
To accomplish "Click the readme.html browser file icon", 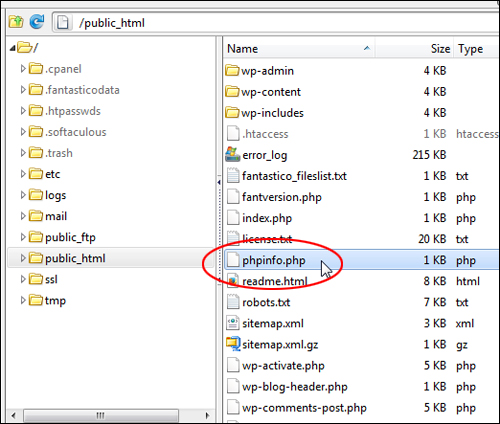I will (233, 281).
